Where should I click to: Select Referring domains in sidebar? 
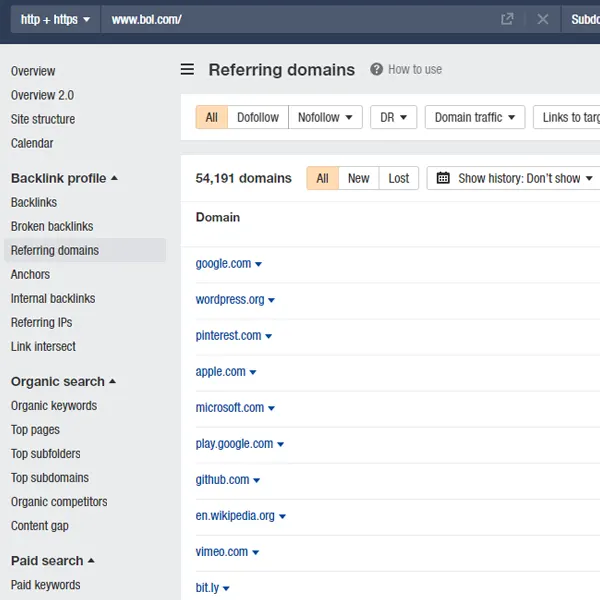click(x=85, y=250)
